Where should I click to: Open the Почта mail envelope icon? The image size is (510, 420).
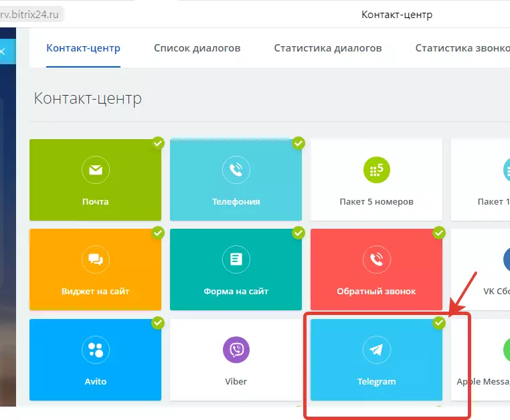(x=96, y=170)
